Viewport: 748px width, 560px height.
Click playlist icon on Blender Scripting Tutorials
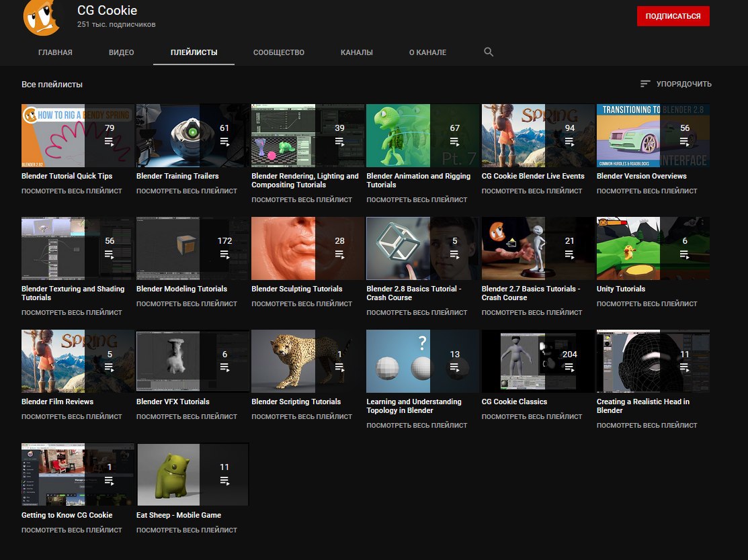[x=339, y=368]
